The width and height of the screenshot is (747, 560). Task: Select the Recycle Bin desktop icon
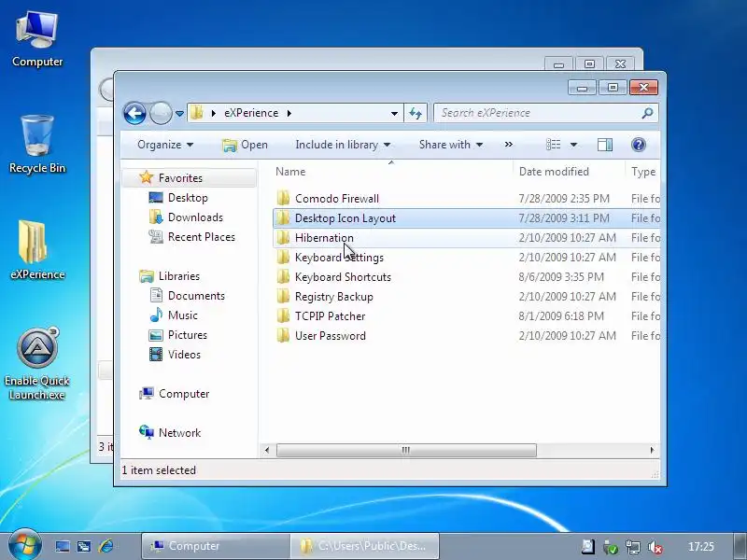click(x=37, y=145)
